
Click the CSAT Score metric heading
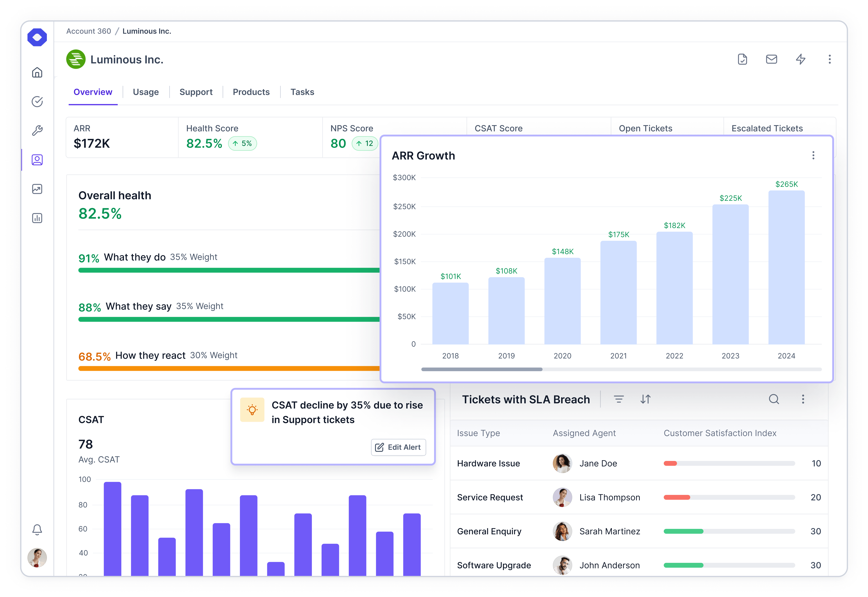(x=498, y=128)
